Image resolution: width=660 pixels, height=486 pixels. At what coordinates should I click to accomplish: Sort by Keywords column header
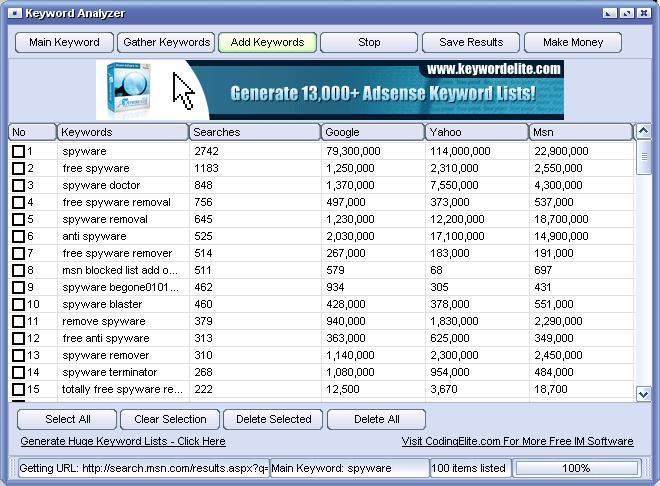pos(122,132)
